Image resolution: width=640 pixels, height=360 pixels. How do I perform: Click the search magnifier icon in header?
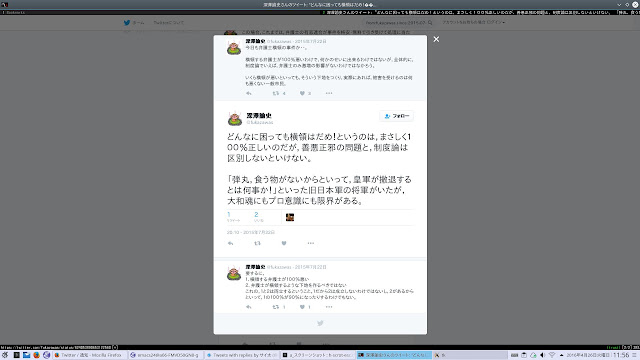click(x=430, y=23)
